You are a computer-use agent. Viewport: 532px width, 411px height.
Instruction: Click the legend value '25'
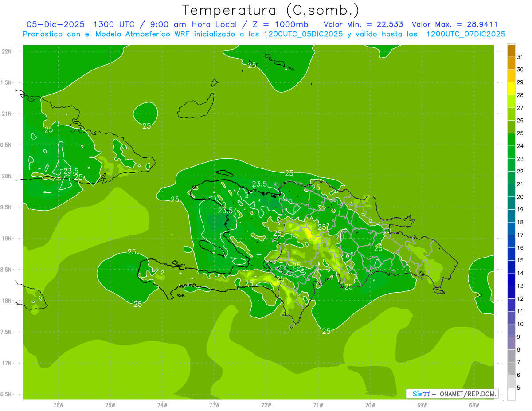(x=520, y=133)
